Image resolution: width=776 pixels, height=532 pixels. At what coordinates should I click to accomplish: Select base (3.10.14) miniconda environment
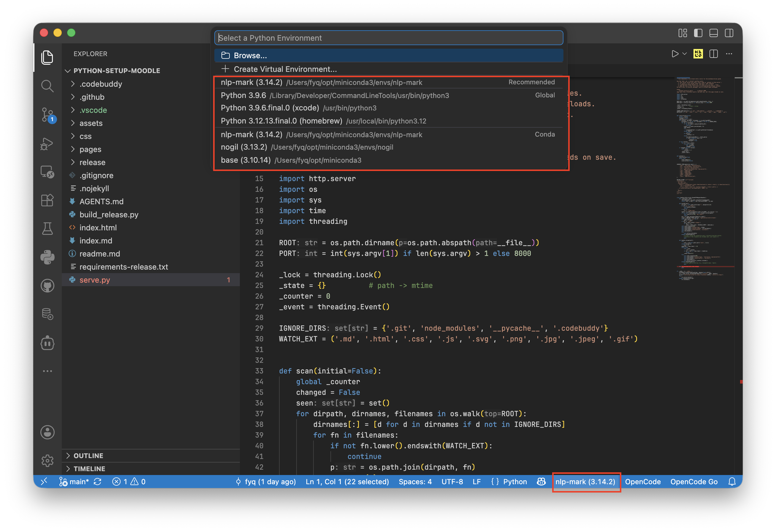[389, 160]
